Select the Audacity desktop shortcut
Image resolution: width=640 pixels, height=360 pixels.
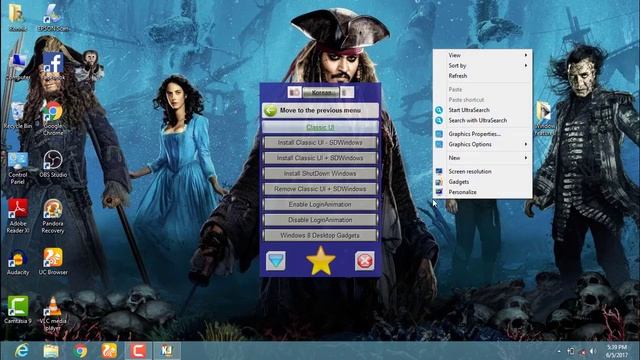pos(18,262)
